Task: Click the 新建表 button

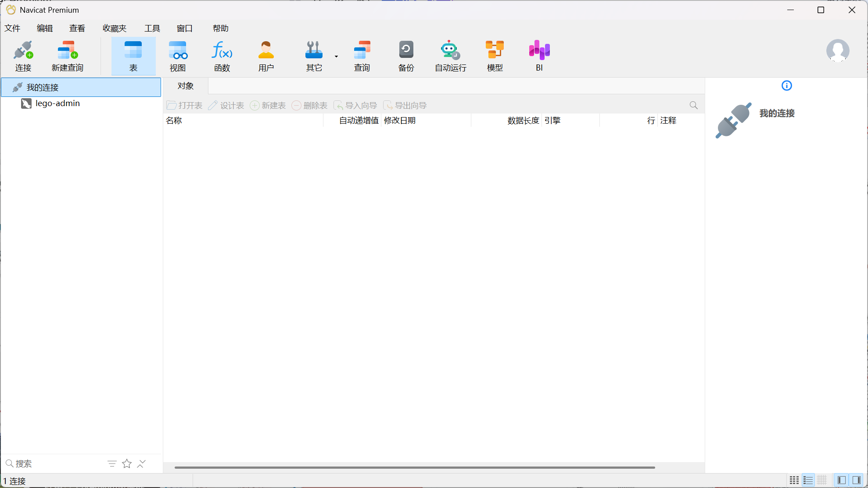Action: 268,105
